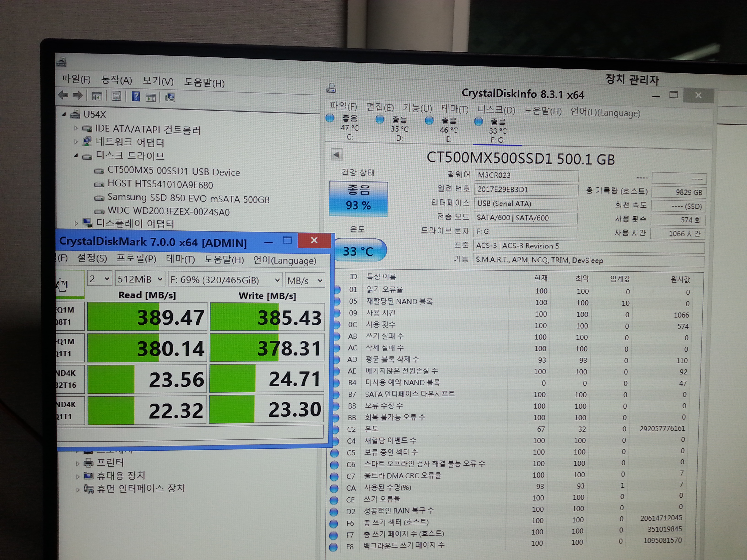
Task: Click previous disk arrow in CrystalDiskInfo
Action: (336, 155)
